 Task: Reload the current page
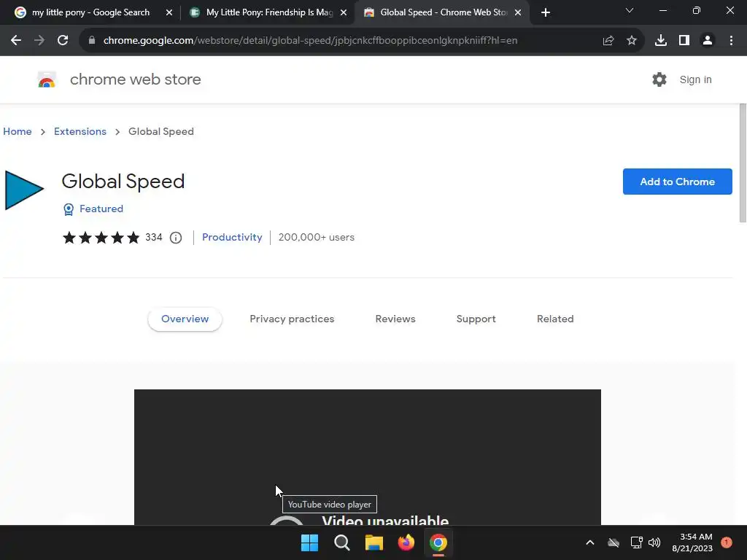pos(63,41)
